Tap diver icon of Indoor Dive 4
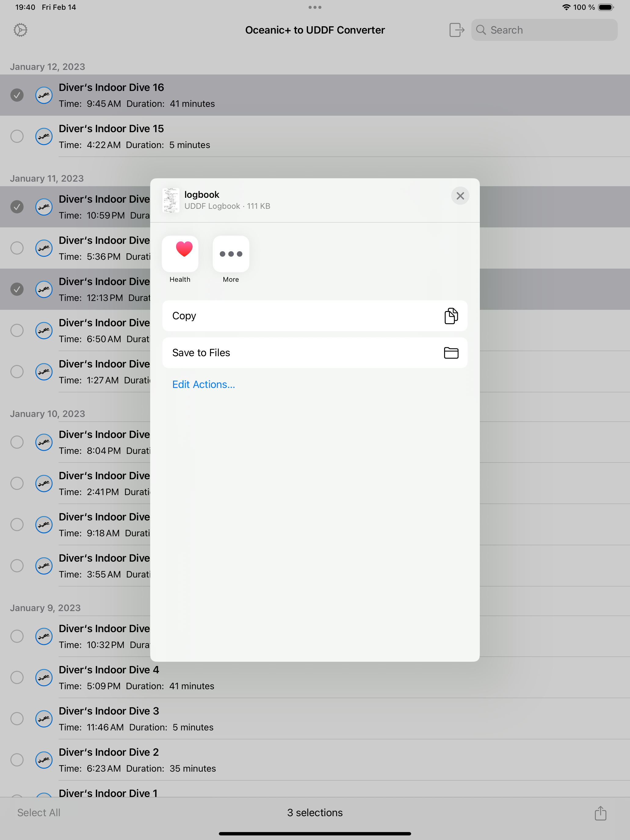The width and height of the screenshot is (630, 840). point(44,678)
